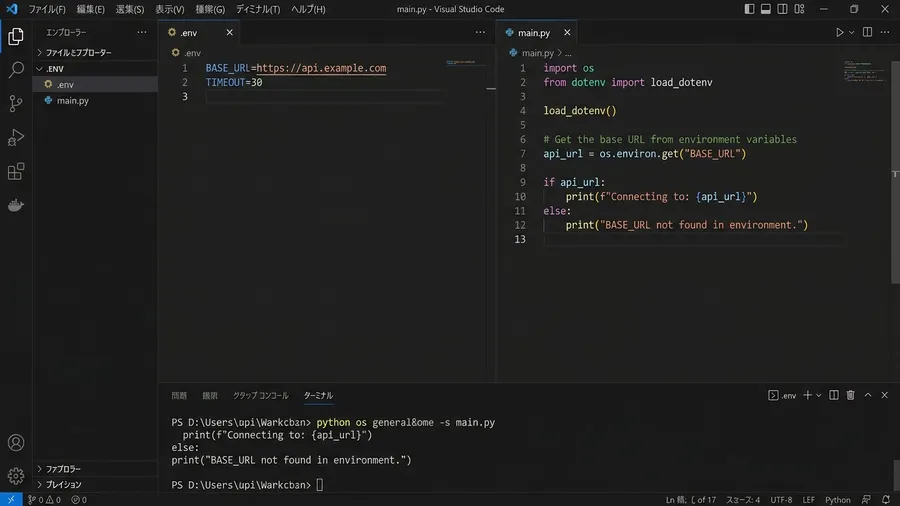
Task: Open the Search view in activity bar
Action: click(x=15, y=70)
